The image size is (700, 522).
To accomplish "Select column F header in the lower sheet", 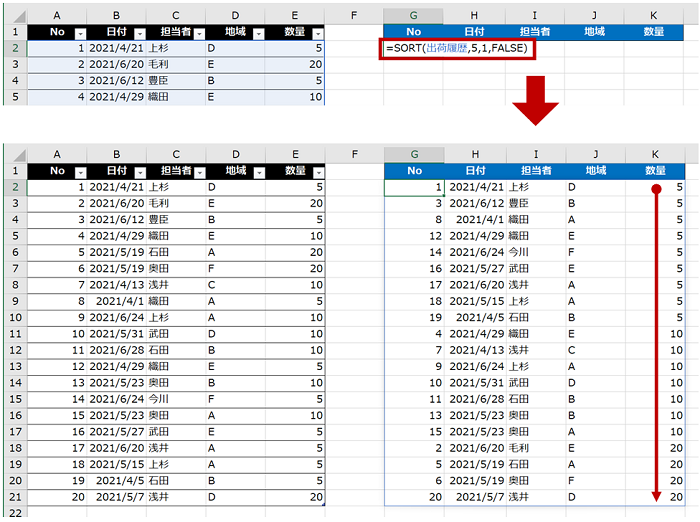I will pyautogui.click(x=354, y=154).
